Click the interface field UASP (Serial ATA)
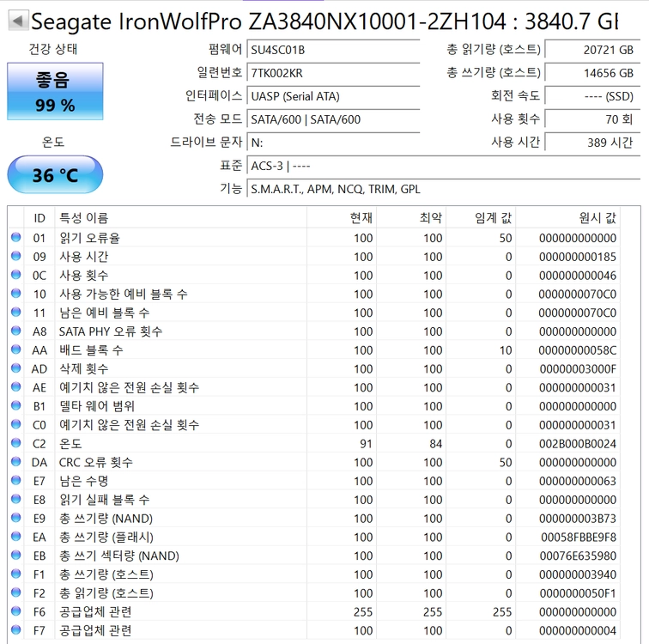This screenshot has width=649, height=644. point(333,96)
